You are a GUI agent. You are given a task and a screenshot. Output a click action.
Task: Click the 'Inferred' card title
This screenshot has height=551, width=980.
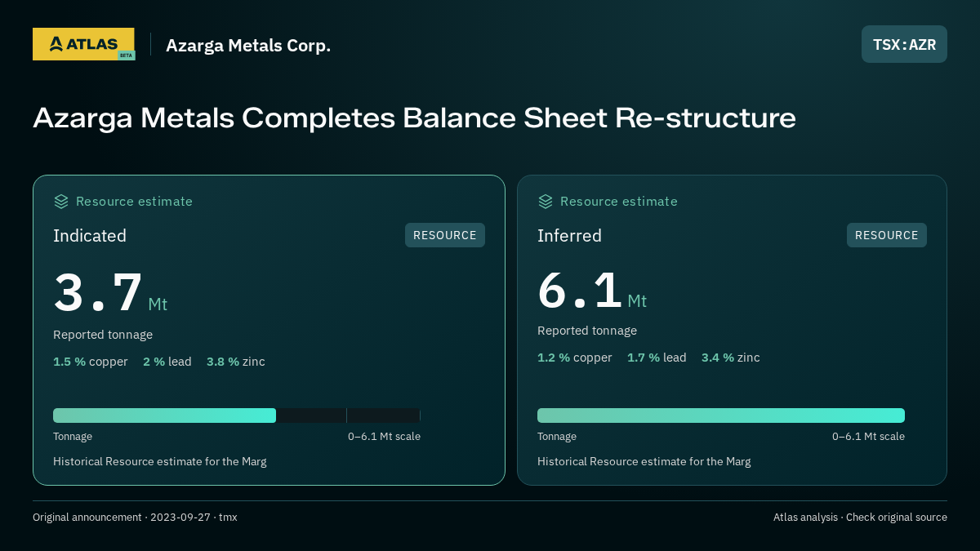pyautogui.click(x=569, y=236)
